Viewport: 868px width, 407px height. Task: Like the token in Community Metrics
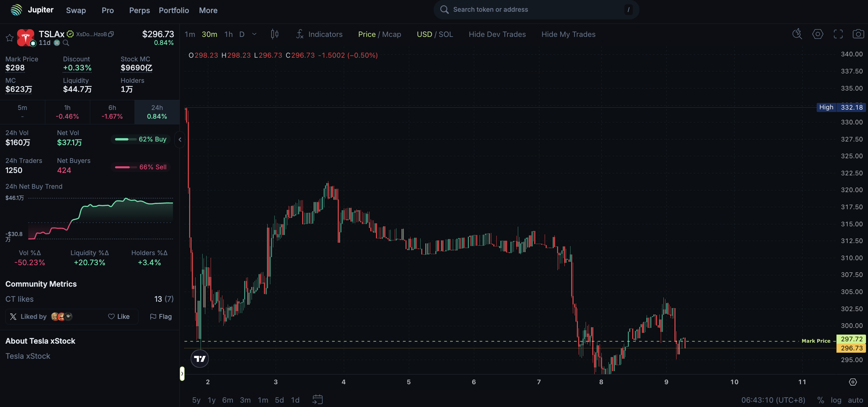coord(119,316)
